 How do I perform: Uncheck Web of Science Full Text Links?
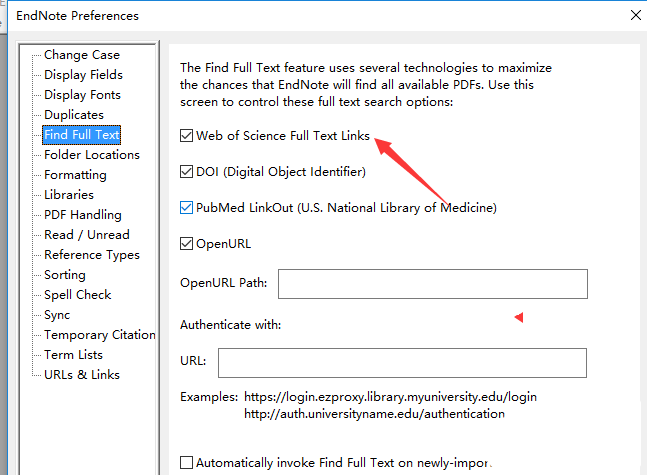[x=187, y=135]
